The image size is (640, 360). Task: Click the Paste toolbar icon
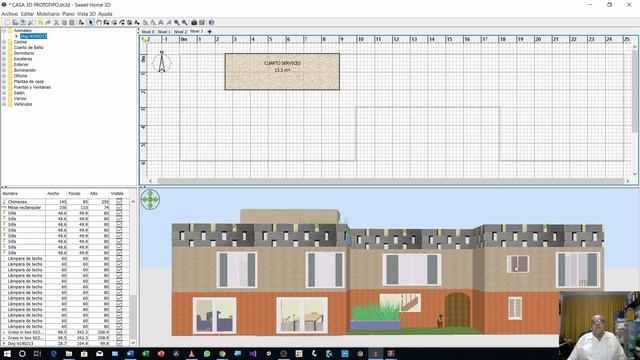click(72, 22)
